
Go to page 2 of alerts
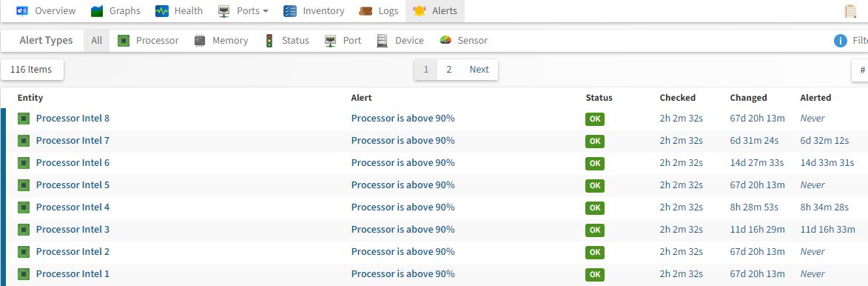(x=449, y=70)
